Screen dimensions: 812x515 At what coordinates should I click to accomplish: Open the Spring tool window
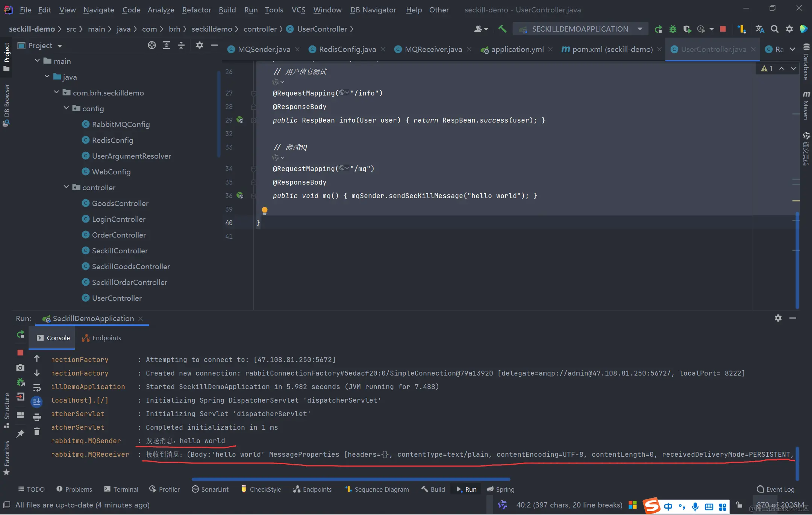[x=500, y=489]
